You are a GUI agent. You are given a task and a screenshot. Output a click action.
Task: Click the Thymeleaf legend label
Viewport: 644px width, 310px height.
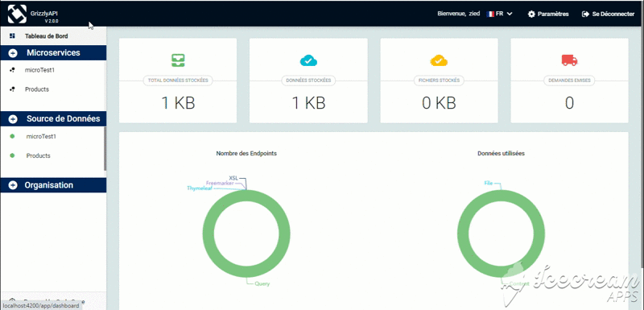tap(200, 188)
